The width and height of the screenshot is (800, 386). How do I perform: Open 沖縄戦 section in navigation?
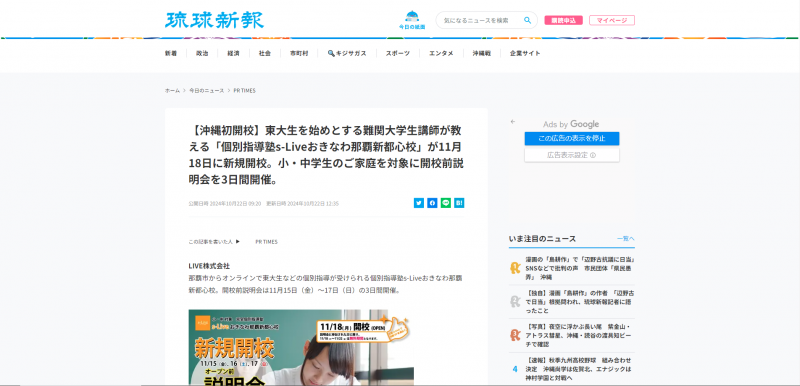[x=482, y=53]
